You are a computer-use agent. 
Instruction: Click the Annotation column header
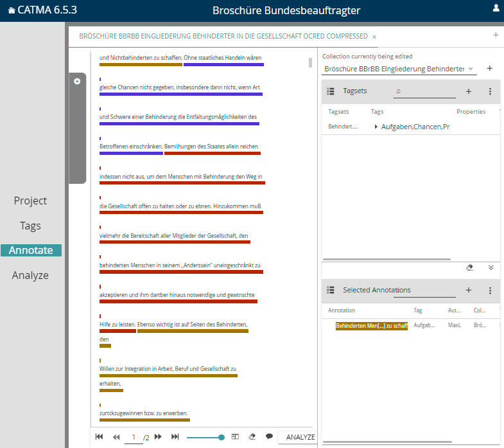click(342, 310)
